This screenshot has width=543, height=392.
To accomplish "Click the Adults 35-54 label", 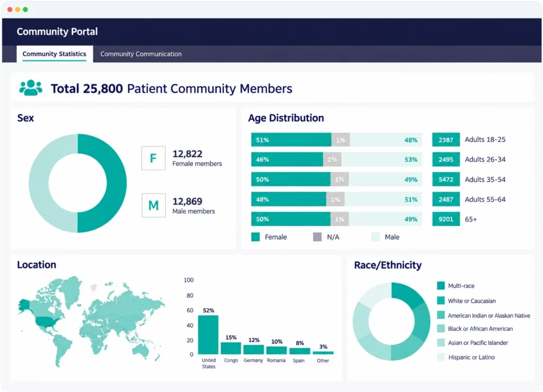I will click(485, 179).
